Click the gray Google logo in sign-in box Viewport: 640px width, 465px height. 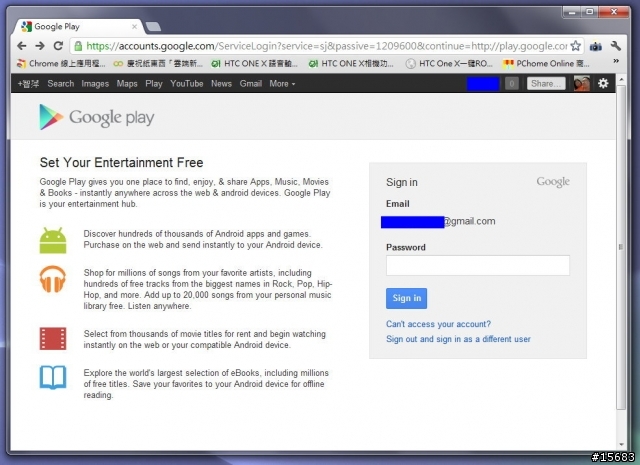click(x=553, y=182)
